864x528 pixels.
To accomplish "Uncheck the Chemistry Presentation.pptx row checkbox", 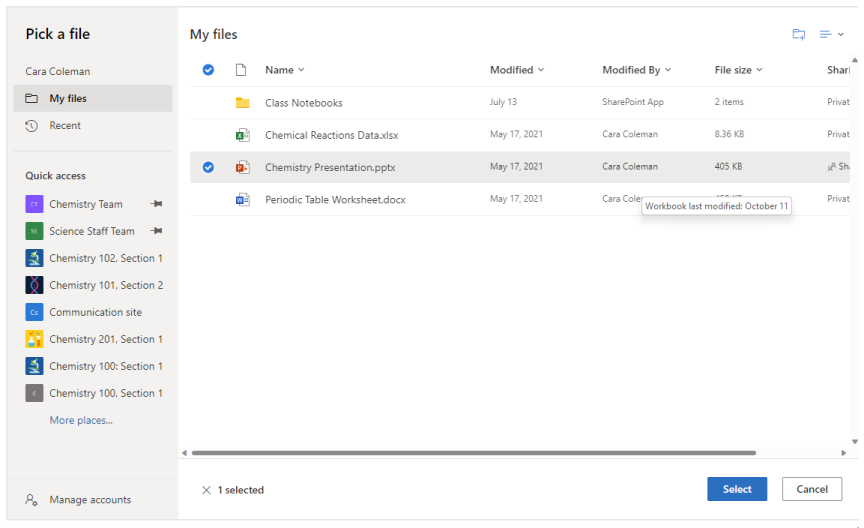I will click(208, 167).
